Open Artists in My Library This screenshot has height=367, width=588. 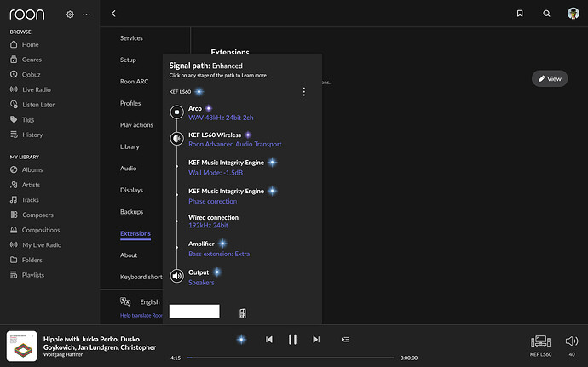coord(25,185)
